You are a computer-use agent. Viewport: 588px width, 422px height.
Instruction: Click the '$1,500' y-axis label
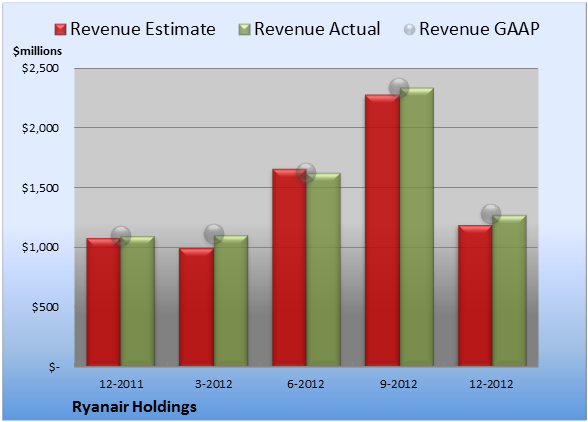40,188
